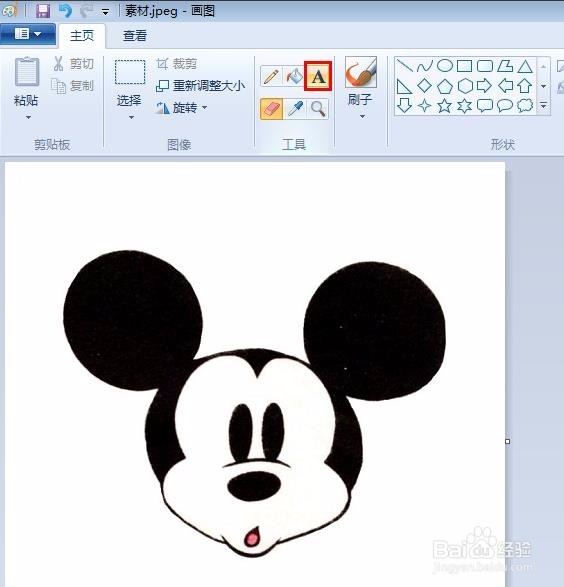This screenshot has width=564, height=587.
Task: Choose the Six-point star shape
Action: (x=464, y=106)
